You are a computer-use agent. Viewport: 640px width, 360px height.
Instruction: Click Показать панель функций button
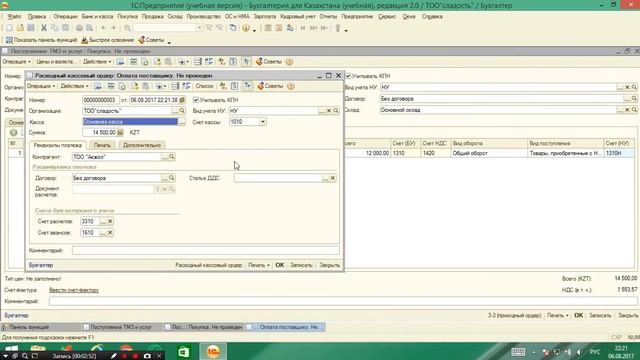click(x=41, y=40)
